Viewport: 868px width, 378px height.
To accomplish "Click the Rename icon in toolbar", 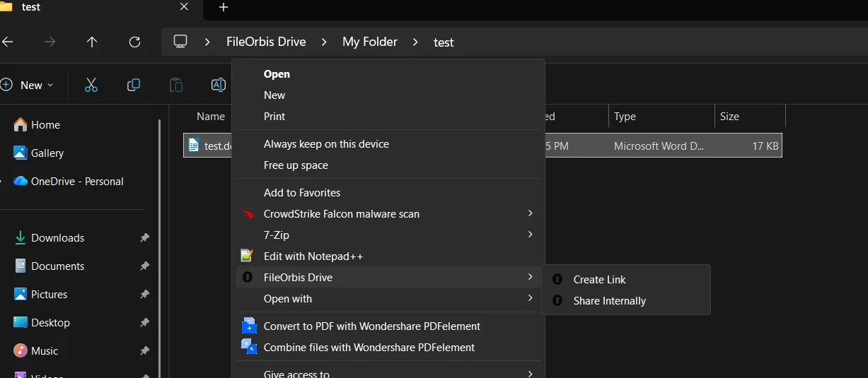I will (218, 85).
